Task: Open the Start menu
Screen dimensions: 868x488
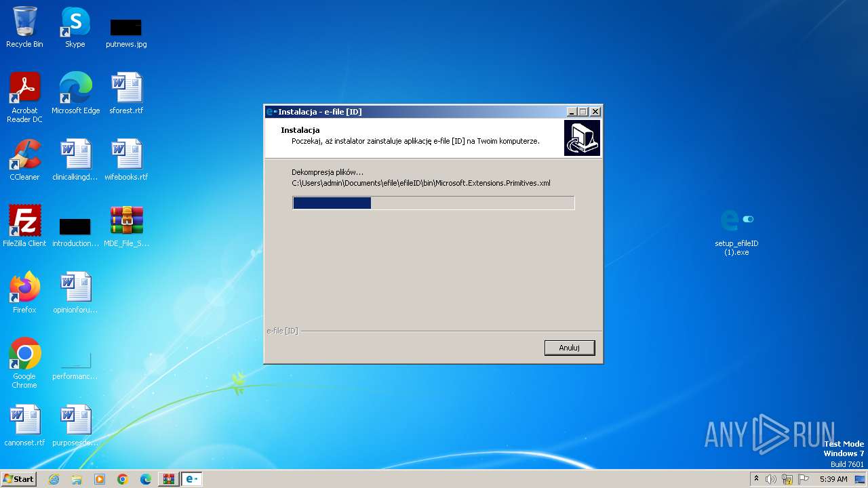Action: (x=18, y=479)
